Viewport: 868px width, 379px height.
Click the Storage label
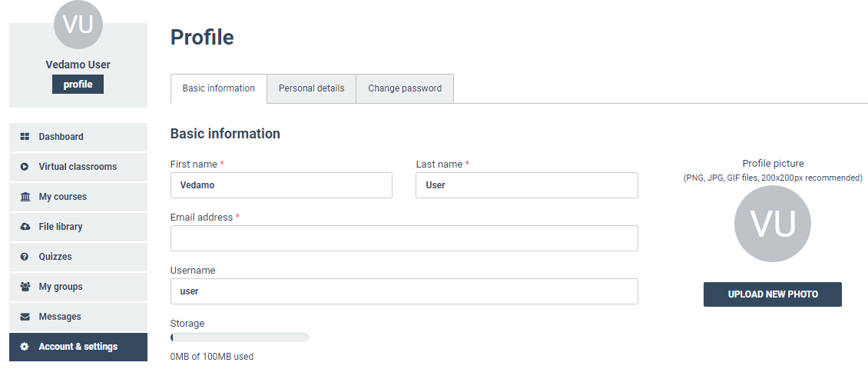[x=187, y=324]
